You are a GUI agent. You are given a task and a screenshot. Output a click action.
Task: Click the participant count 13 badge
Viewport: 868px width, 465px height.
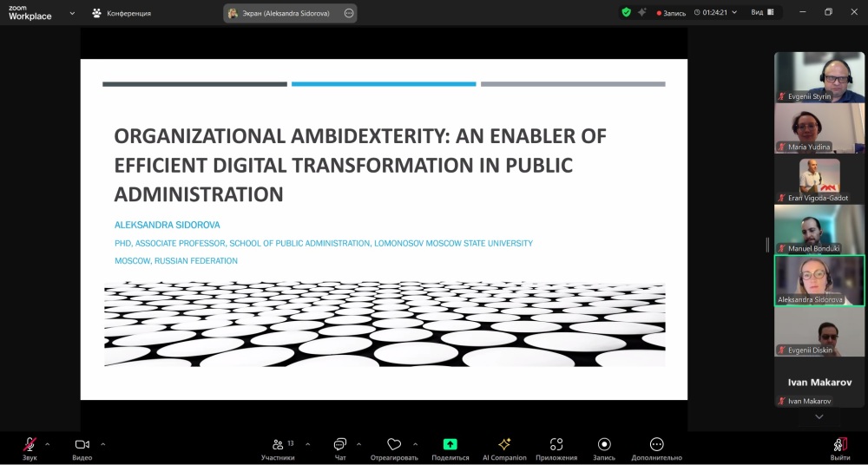pyautogui.click(x=291, y=443)
